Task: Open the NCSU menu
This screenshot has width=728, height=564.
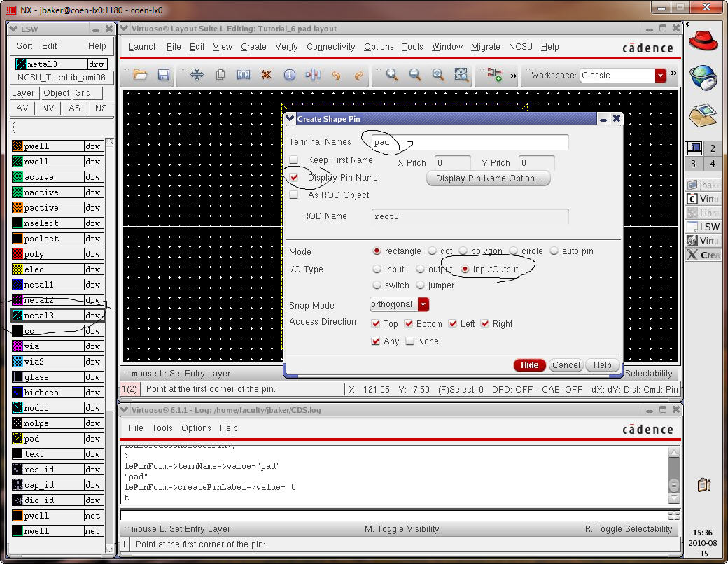Action: coord(521,47)
